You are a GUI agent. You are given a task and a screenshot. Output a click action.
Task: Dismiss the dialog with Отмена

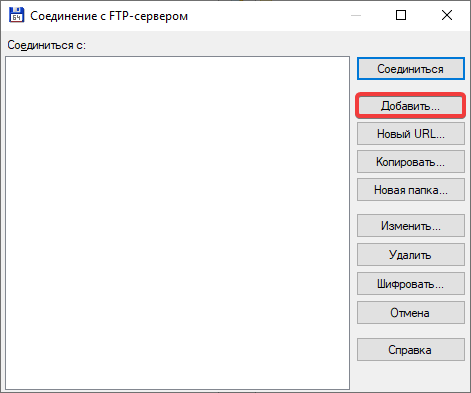pyautogui.click(x=411, y=313)
